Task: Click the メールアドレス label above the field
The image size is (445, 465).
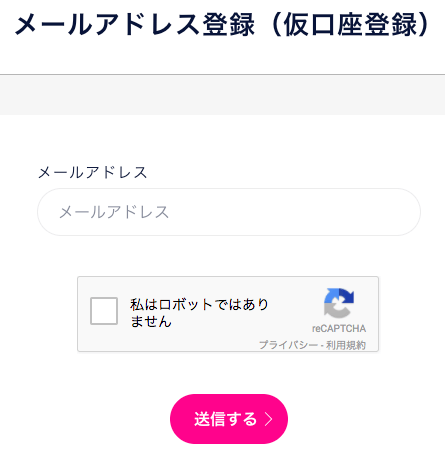Action: 92,172
